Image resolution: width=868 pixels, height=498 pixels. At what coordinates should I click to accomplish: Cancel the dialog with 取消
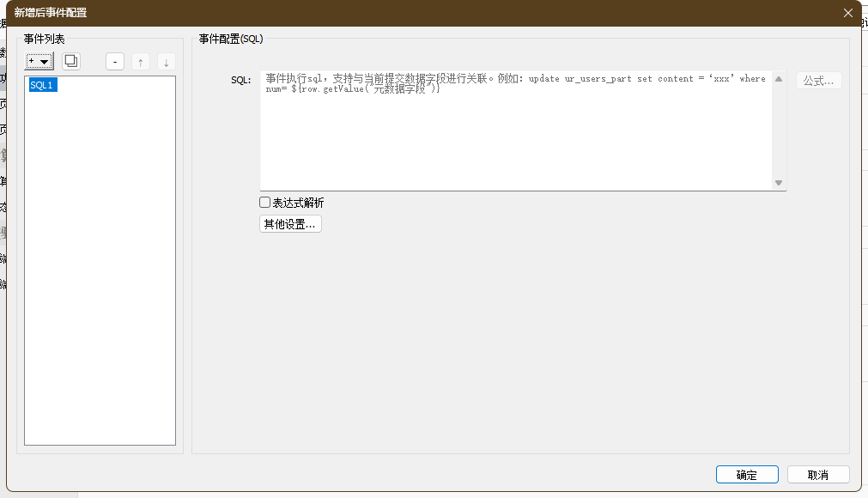[x=818, y=475]
